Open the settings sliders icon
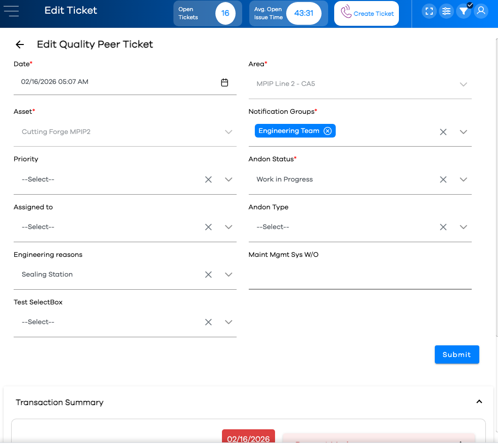The height and width of the screenshot is (448, 498). tap(446, 12)
